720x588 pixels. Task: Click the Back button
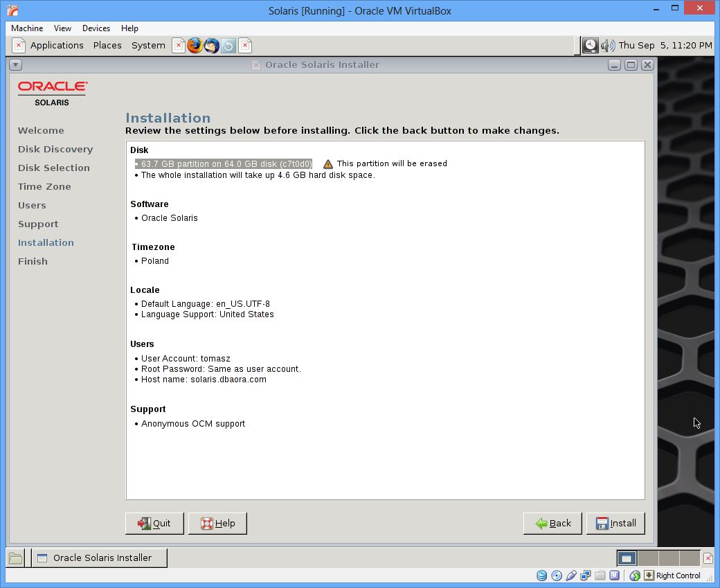coord(552,524)
